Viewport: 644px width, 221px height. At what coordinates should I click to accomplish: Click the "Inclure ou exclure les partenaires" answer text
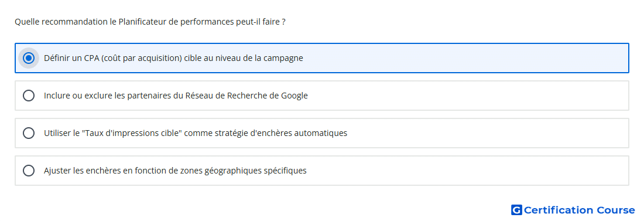(176, 96)
